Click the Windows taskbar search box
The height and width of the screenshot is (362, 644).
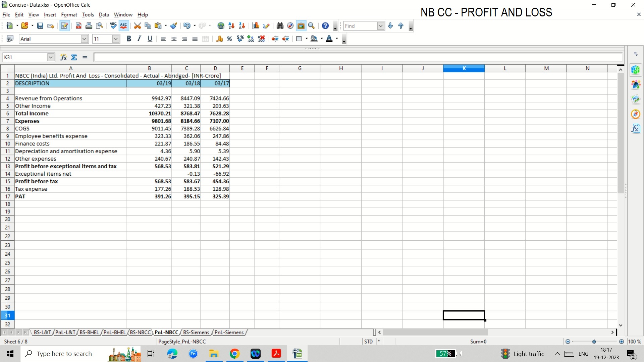[x=64, y=354]
